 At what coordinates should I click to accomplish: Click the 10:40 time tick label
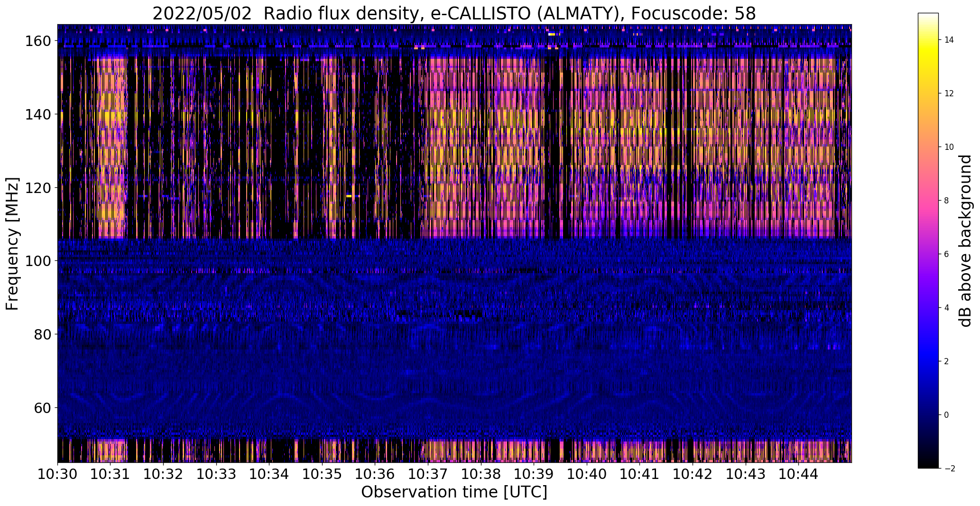(587, 474)
